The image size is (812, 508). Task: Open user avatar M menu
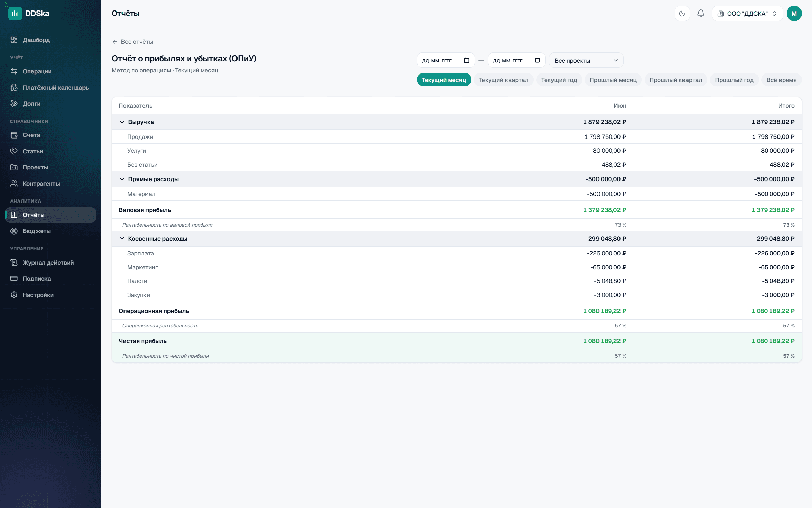click(794, 14)
